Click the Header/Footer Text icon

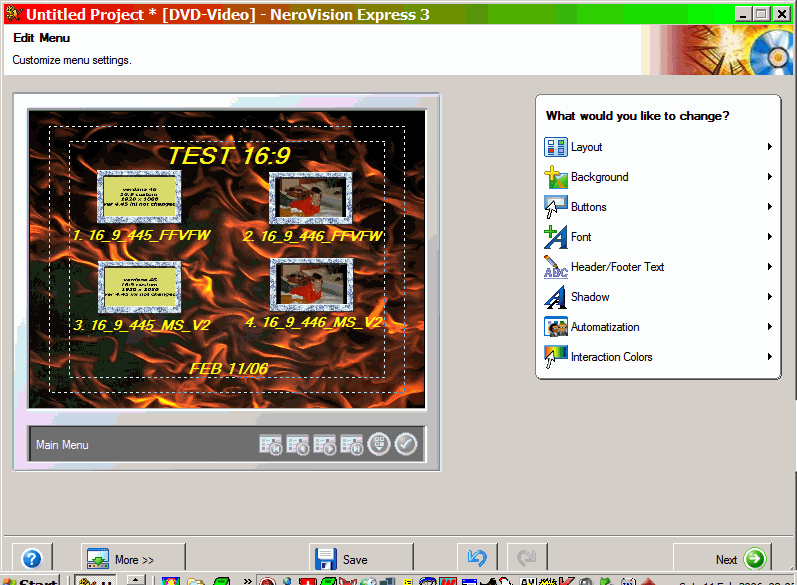555,267
